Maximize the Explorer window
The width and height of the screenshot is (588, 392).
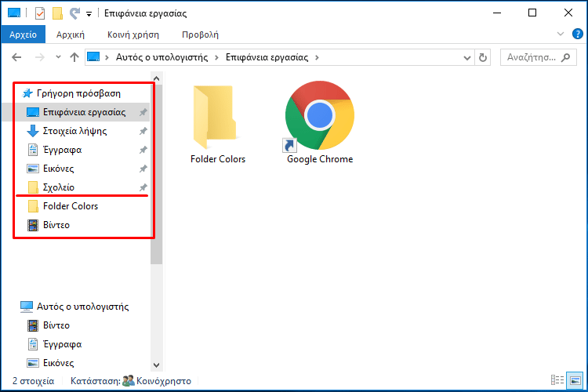point(532,13)
